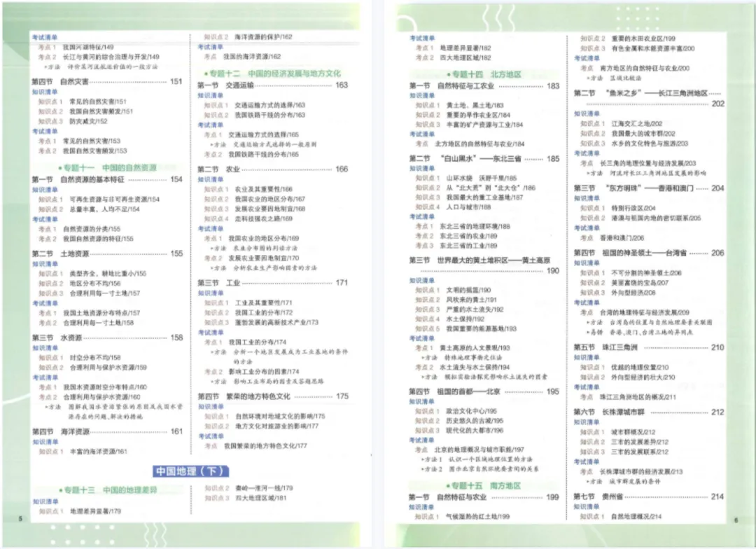Image resolution: width=756 pixels, height=549 pixels.
Task: Click exam point 发展农业要因地制宜/170
Action: tap(264, 258)
